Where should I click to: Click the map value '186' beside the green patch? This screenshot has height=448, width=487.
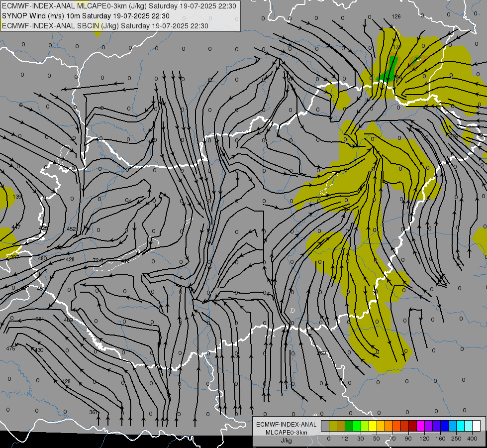click(x=397, y=77)
